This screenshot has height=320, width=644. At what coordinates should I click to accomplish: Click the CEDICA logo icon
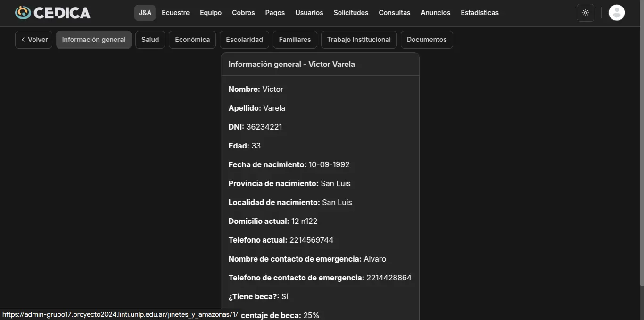[x=23, y=13]
